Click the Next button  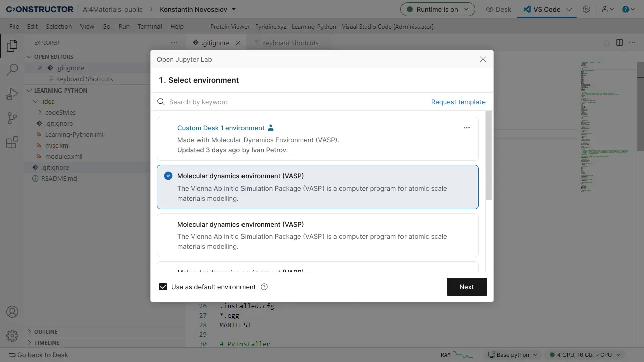(466, 287)
